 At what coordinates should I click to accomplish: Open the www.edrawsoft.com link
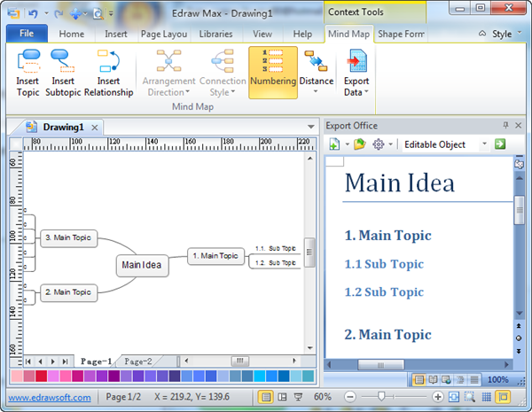coord(51,398)
